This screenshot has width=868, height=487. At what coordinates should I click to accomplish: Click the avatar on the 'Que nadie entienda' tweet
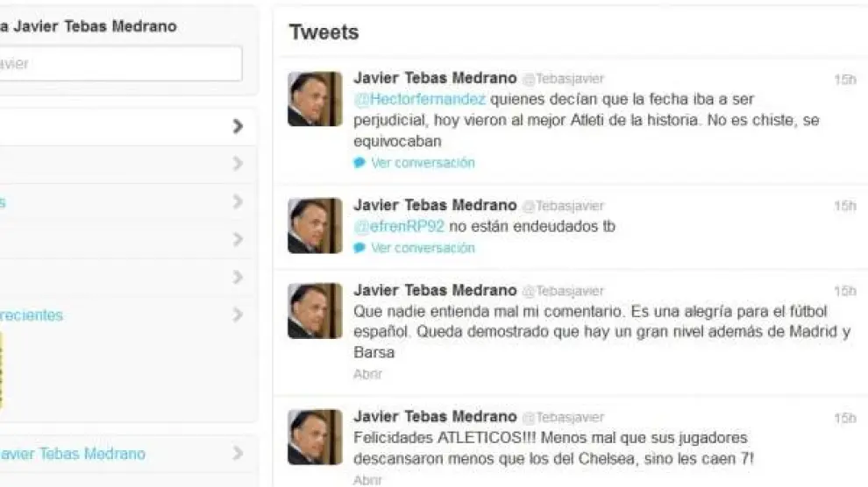coord(315,311)
